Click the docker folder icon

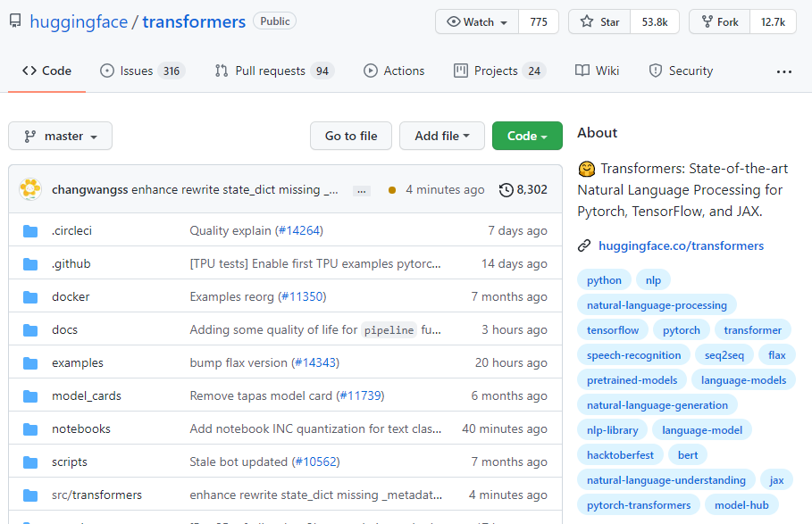tap(30, 297)
